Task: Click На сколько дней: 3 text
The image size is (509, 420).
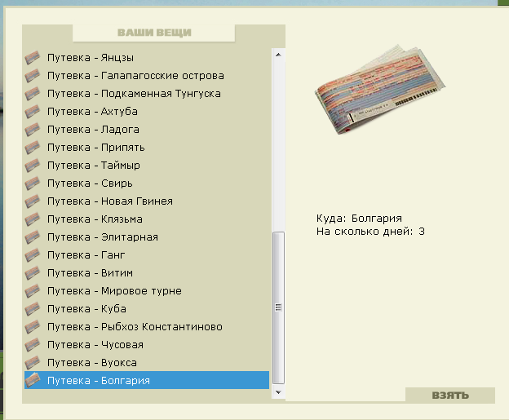Action: 370,232
